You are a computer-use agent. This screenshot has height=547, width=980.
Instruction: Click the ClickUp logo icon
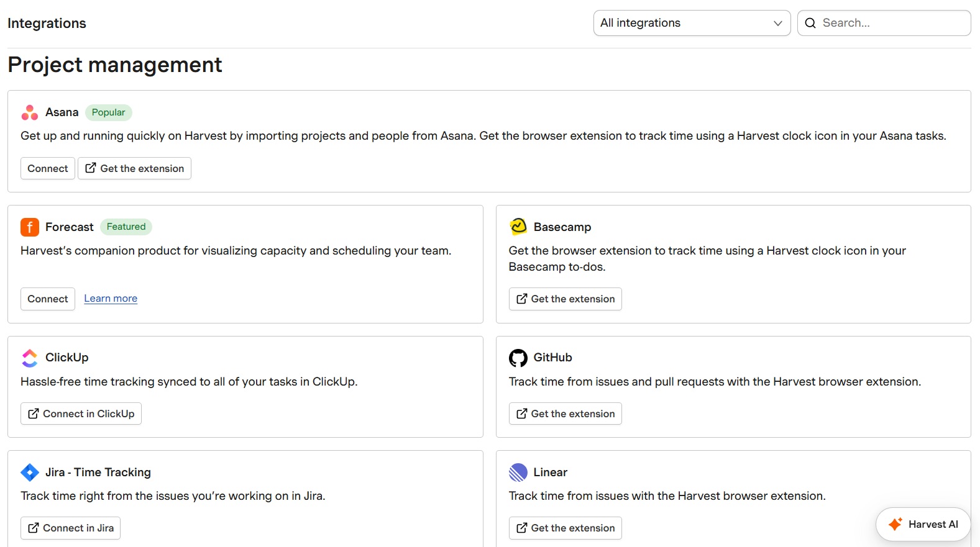tap(30, 358)
